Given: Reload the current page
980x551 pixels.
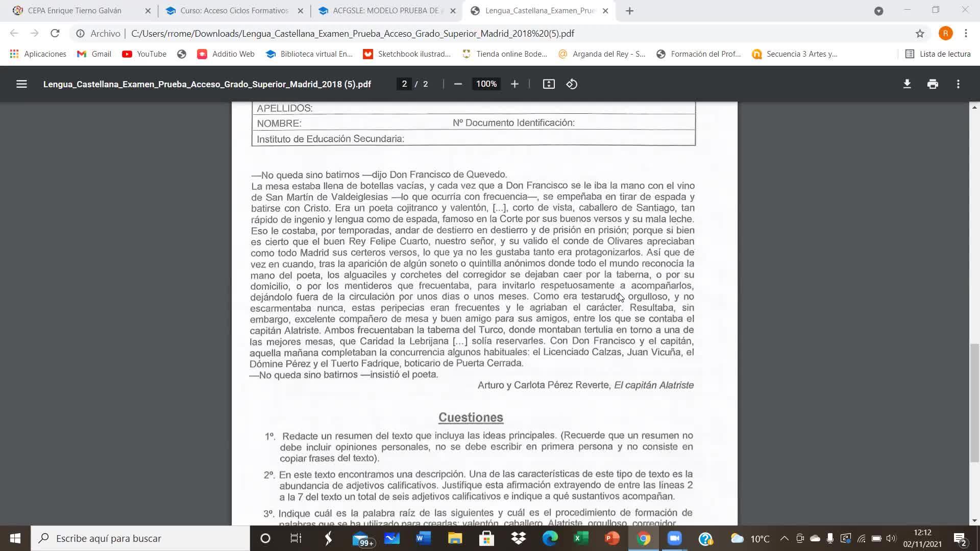Looking at the screenshot, I should (x=55, y=34).
